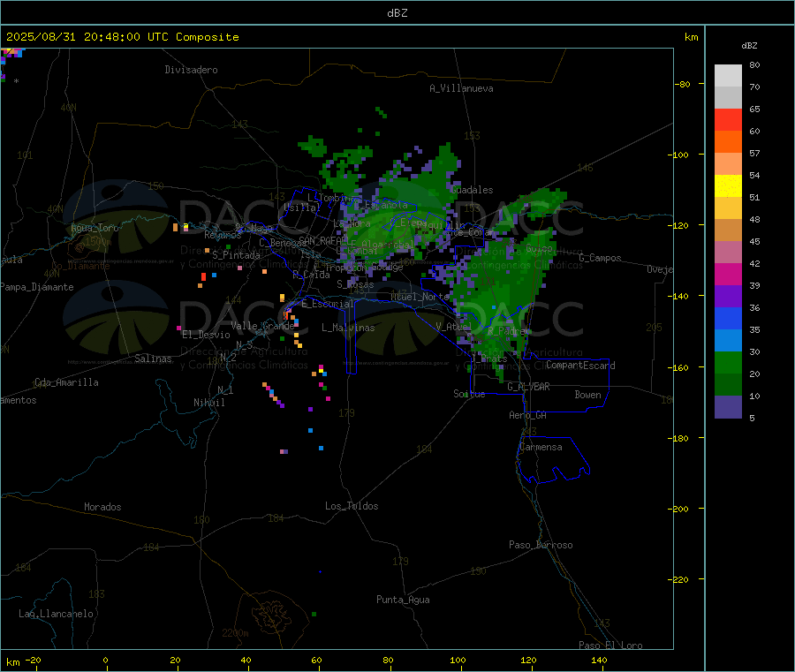795x672 pixels.
Task: Select the 'Pampa_Diamante' label
Action: coord(36,287)
